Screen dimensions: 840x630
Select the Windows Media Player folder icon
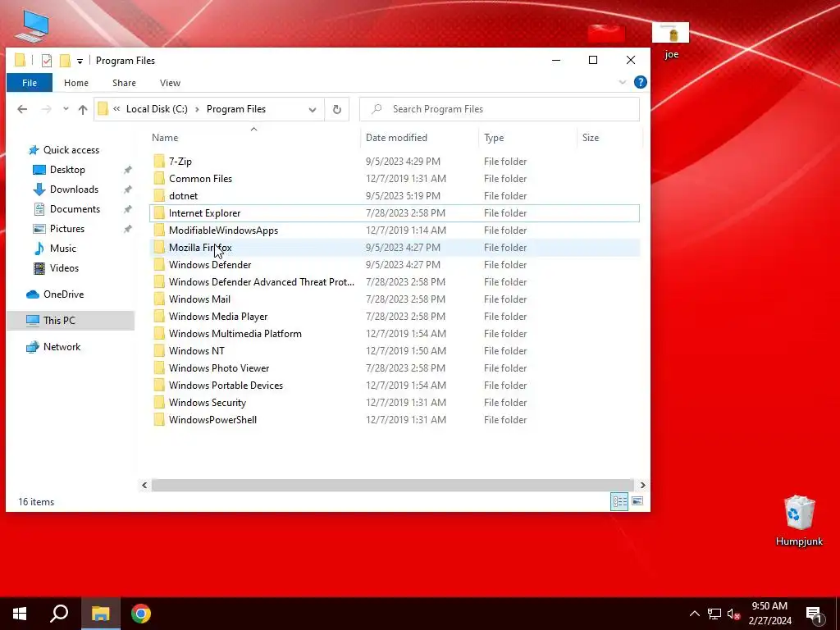(159, 316)
